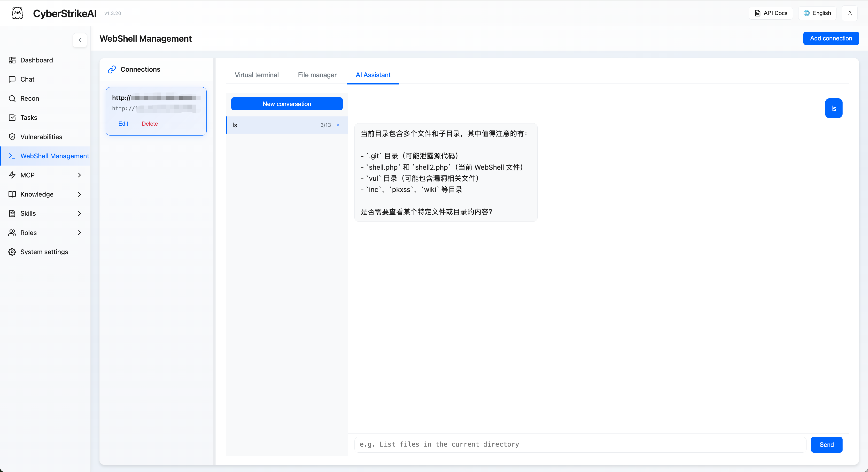Switch to the Virtual terminal tab

(x=256, y=75)
